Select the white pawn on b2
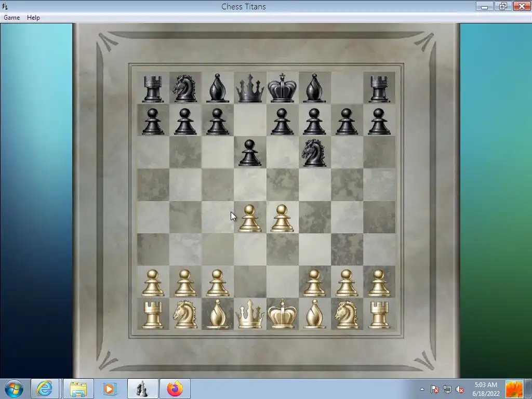 coord(185,283)
